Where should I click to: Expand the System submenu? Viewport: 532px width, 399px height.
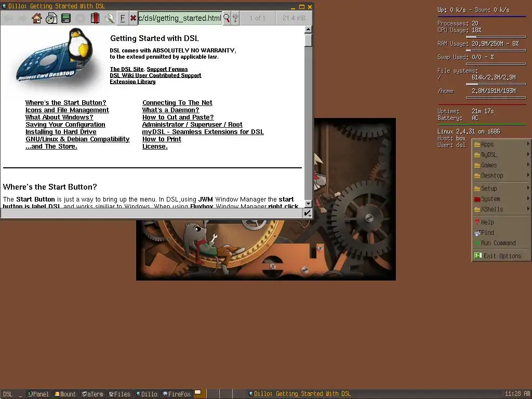coord(501,199)
